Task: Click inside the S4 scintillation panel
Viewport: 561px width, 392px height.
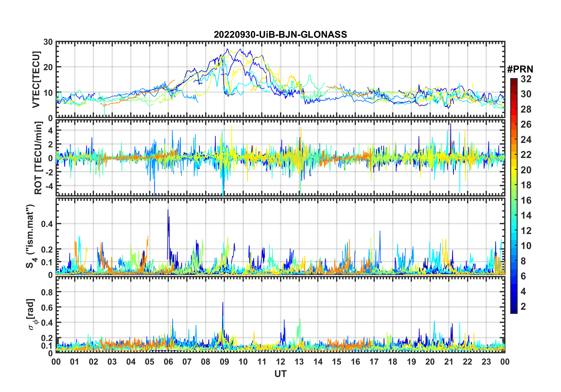Action: point(280,236)
